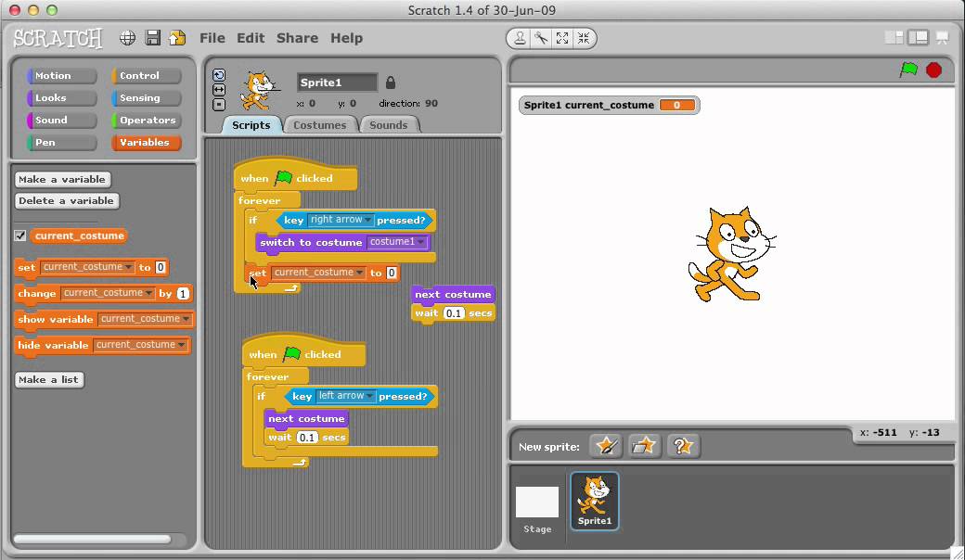The image size is (965, 560).
Task: Select Sprite1 thumbnail in sprite list
Action: click(595, 501)
